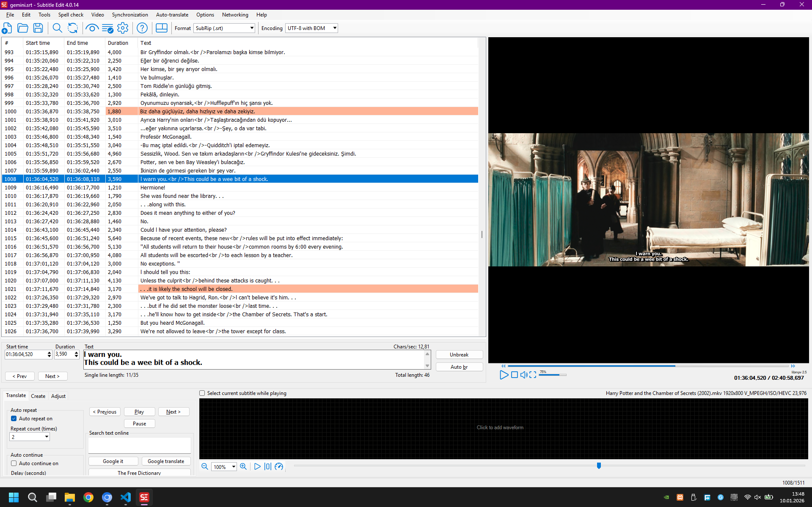Click the Auto br button
The height and width of the screenshot is (507, 812).
click(459, 367)
